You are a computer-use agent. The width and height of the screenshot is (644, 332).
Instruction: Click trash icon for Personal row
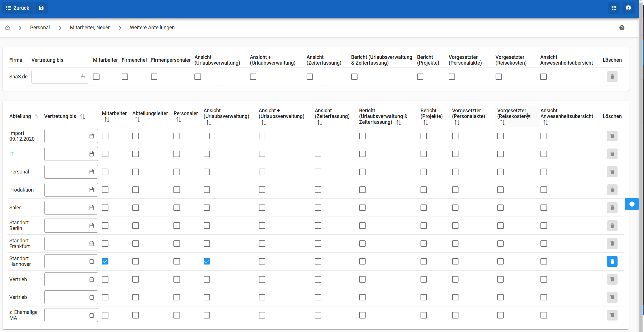coord(612,172)
